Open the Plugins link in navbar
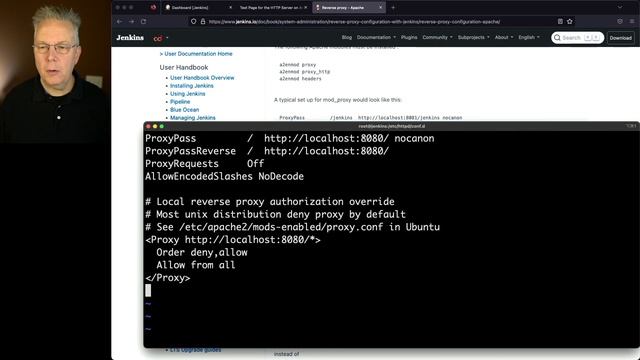The height and width of the screenshot is (360, 640). [409, 38]
